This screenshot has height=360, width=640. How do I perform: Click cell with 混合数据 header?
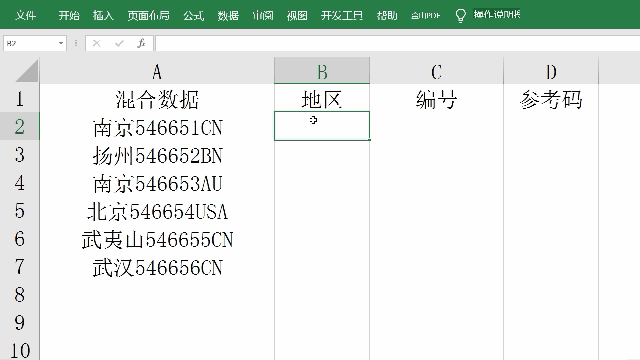(157, 98)
